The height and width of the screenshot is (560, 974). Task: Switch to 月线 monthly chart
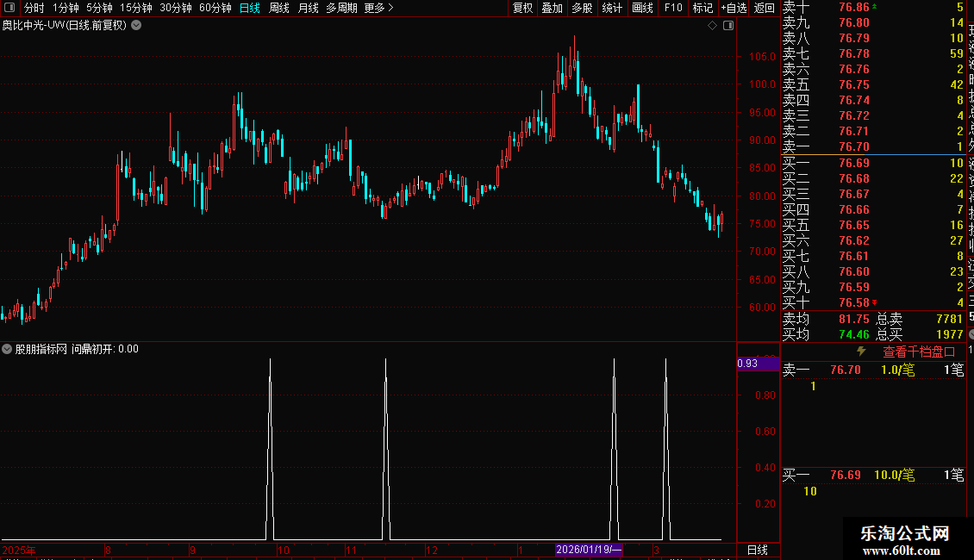(308, 8)
